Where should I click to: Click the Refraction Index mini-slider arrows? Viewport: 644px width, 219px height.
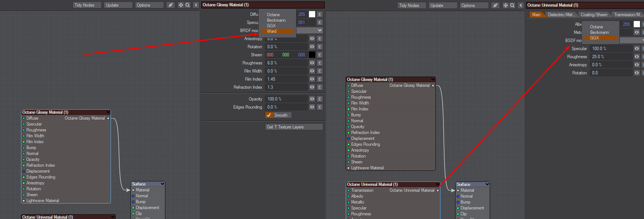312,87
